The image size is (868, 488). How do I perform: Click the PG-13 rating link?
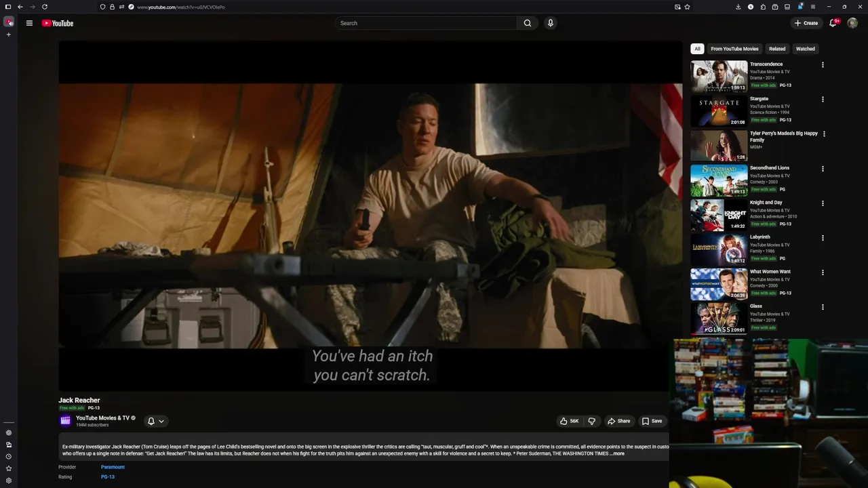tap(108, 477)
